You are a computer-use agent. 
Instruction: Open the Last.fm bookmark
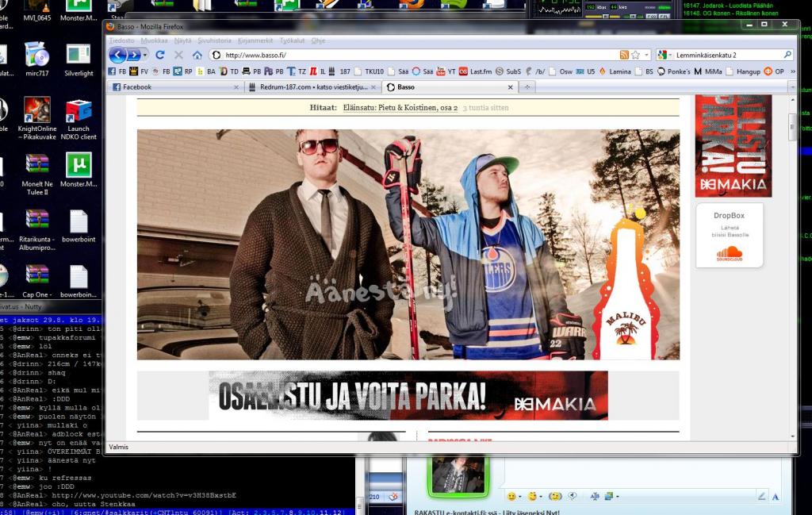point(476,71)
